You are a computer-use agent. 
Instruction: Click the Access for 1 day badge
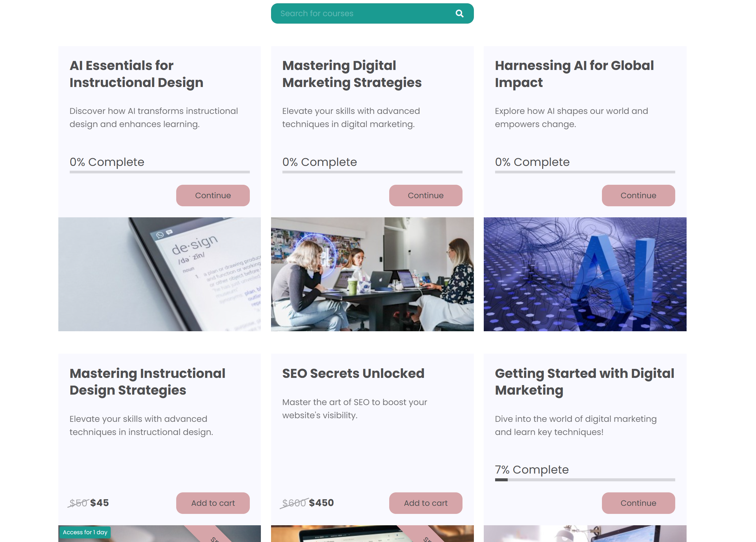point(85,532)
